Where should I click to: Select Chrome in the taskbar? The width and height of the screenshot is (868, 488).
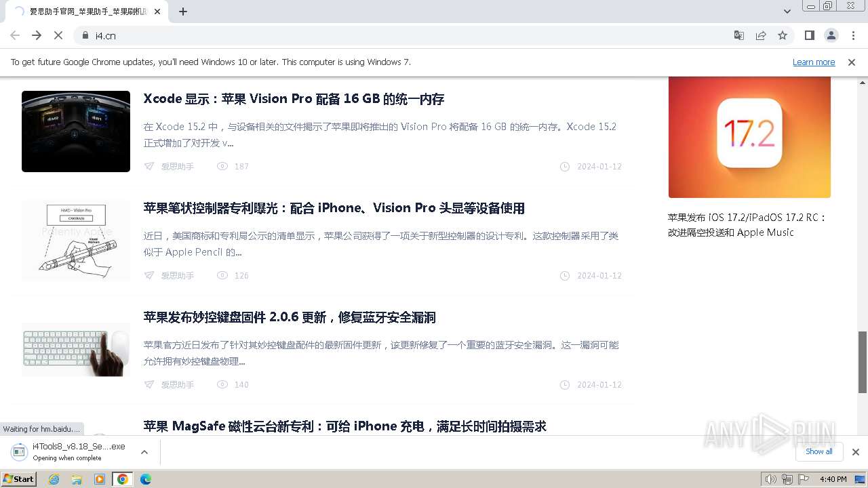[123, 479]
